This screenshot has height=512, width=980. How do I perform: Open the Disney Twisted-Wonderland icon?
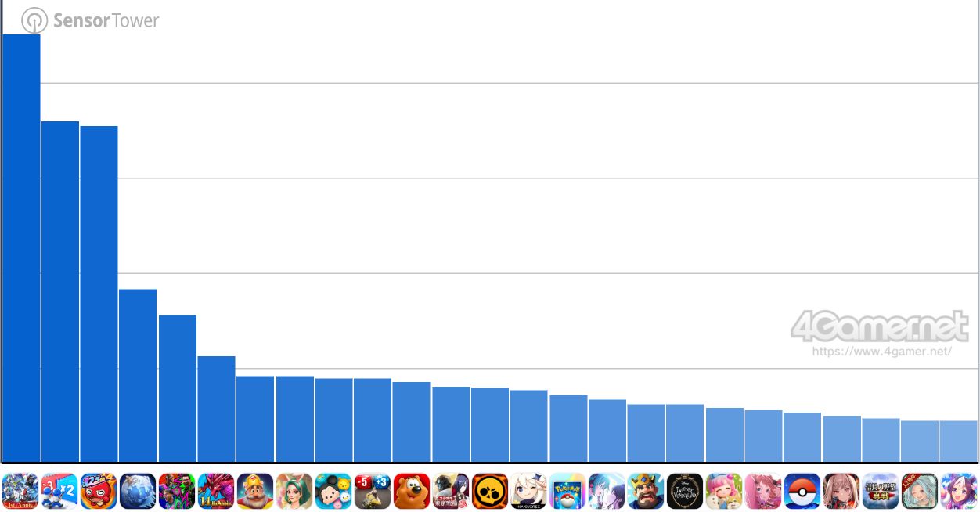(x=685, y=491)
